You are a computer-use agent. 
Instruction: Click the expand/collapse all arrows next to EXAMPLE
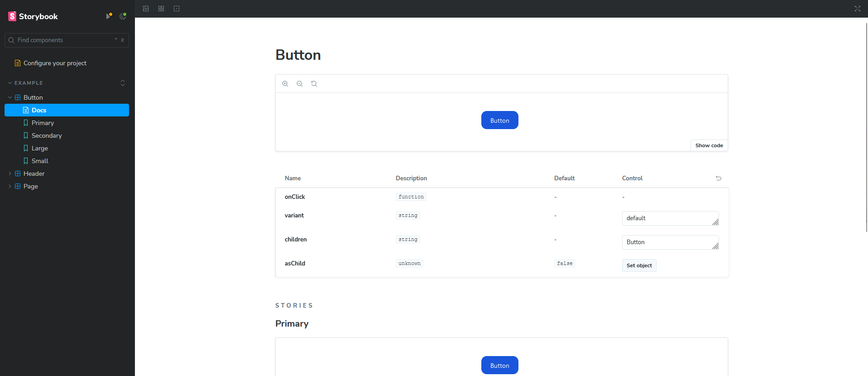[123, 83]
